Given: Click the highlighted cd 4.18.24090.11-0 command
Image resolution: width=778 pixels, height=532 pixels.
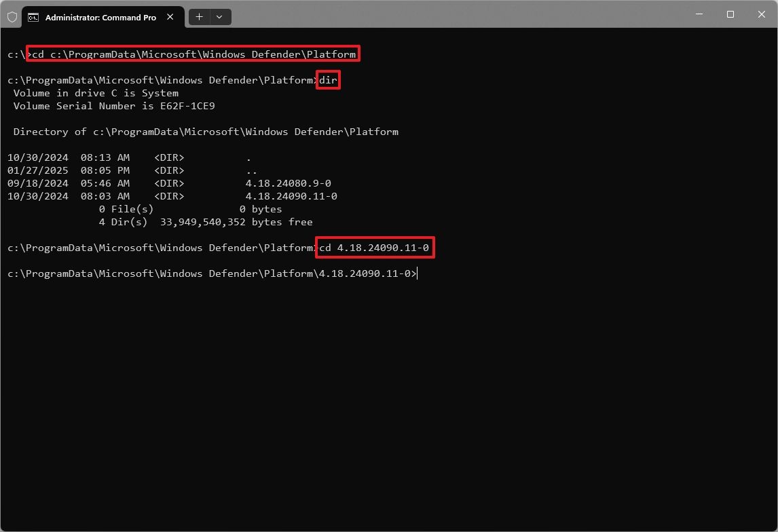Looking at the screenshot, I should [x=374, y=248].
